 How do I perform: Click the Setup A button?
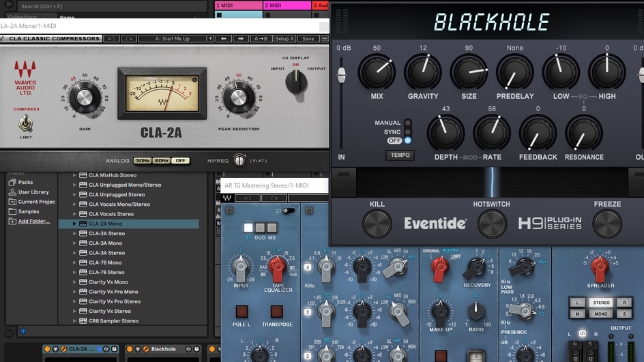click(x=284, y=39)
